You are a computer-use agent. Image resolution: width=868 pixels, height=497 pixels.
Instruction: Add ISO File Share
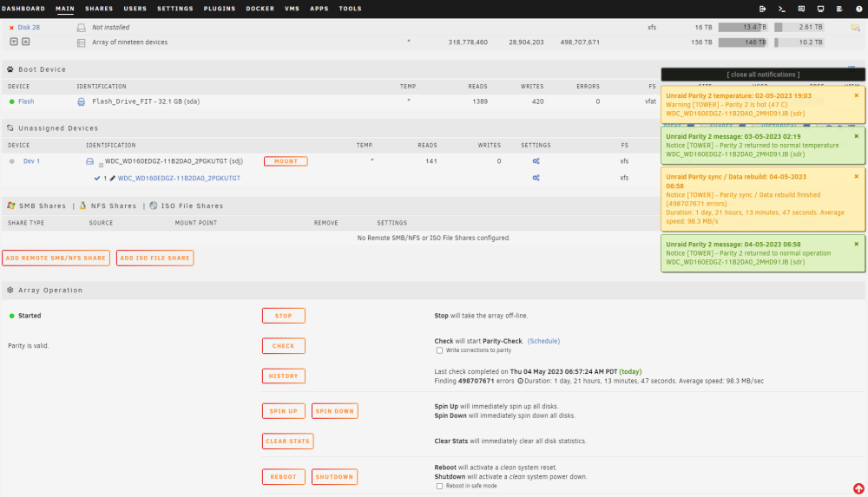(155, 258)
